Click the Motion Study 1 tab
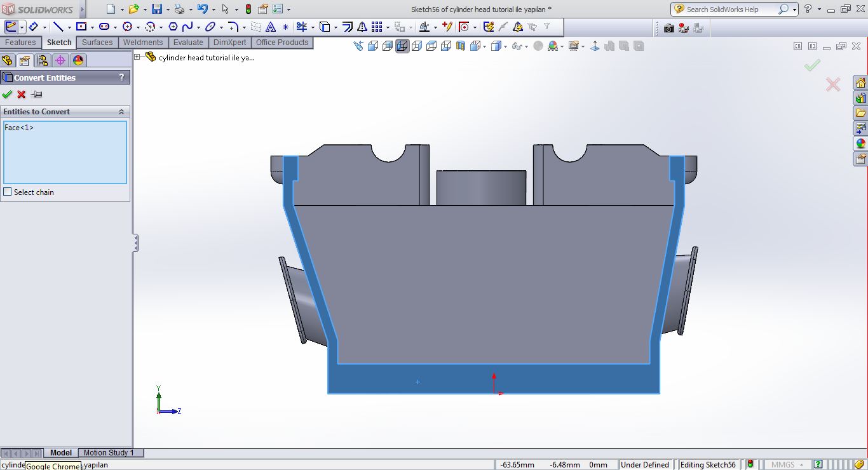This screenshot has width=868, height=470. tap(109, 453)
